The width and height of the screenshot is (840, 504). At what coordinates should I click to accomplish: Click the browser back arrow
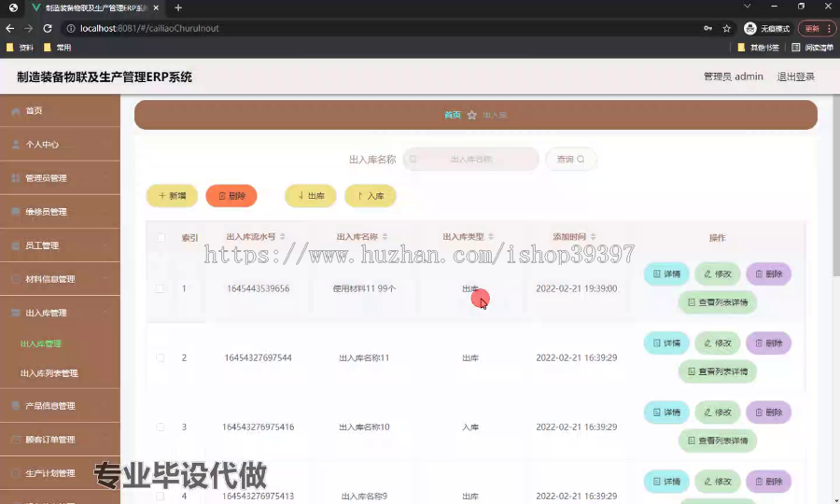9,28
